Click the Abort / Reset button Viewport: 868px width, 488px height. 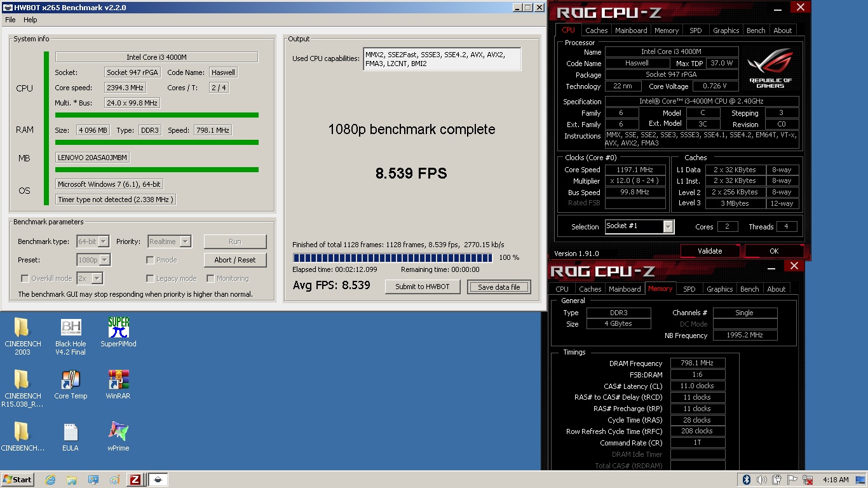pos(235,260)
